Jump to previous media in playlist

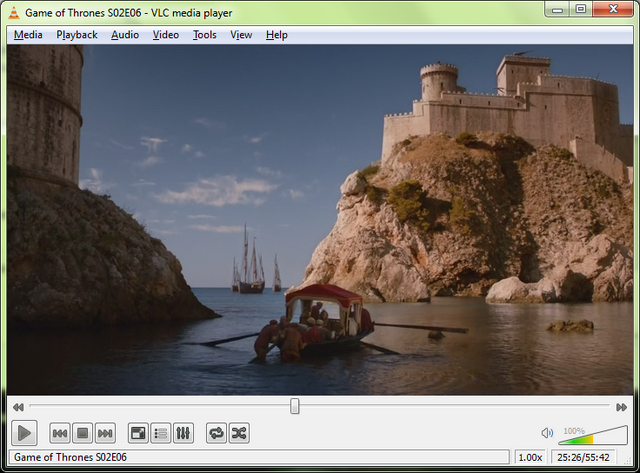coord(60,433)
